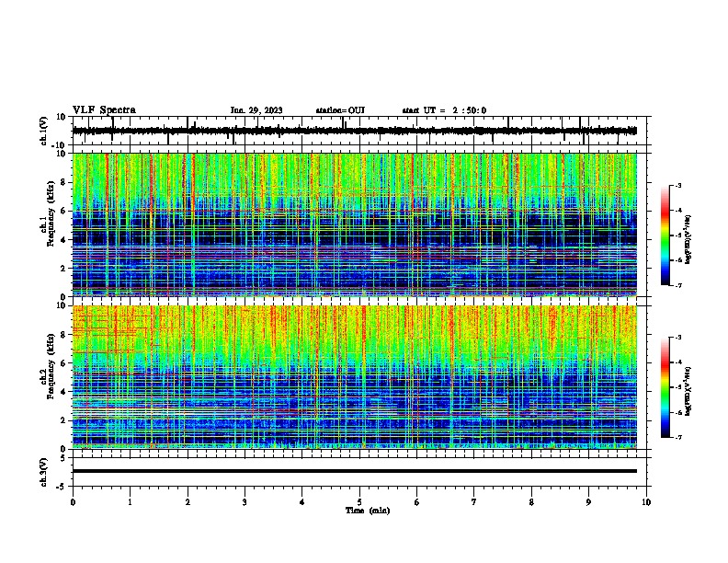
Task: Select the ch.1 spectrogram panel
Action: pyautogui.click(x=355, y=224)
